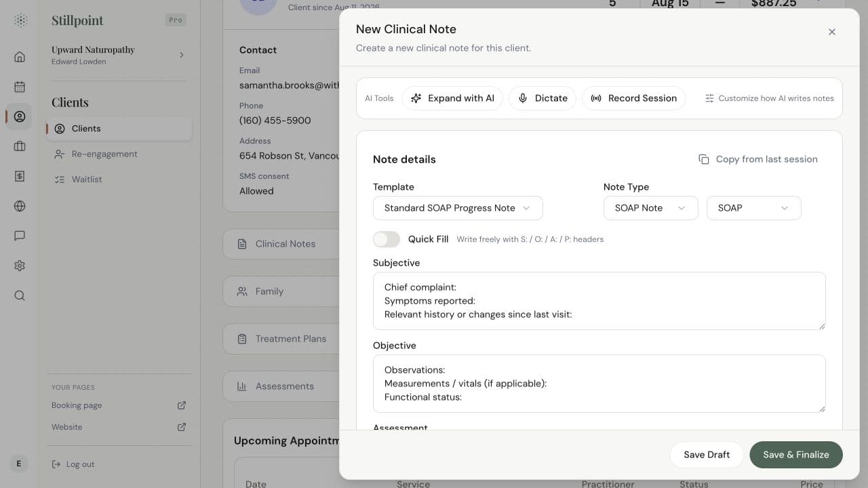Select the Clients person icon in rail
The image size is (868, 488).
tap(20, 117)
